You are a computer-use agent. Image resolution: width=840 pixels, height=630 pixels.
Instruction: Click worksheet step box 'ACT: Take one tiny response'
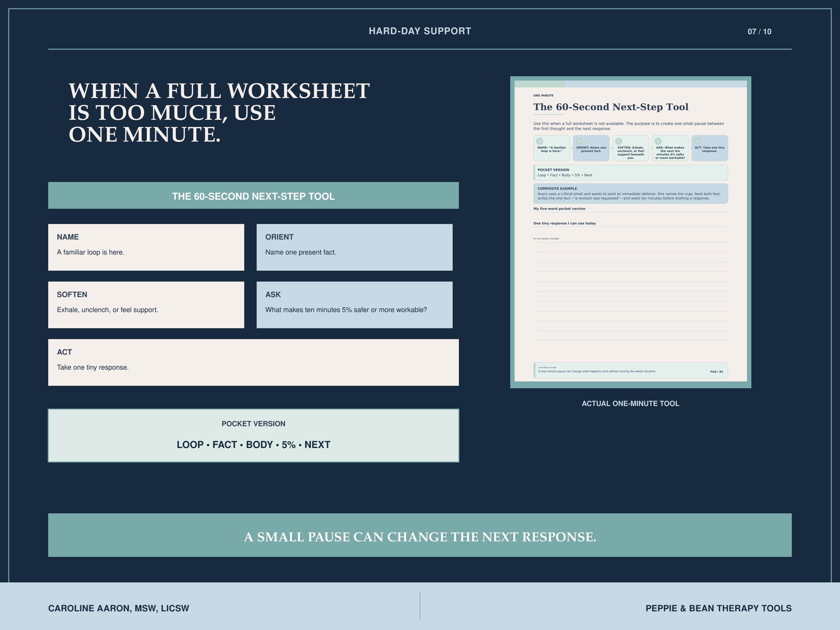click(709, 148)
